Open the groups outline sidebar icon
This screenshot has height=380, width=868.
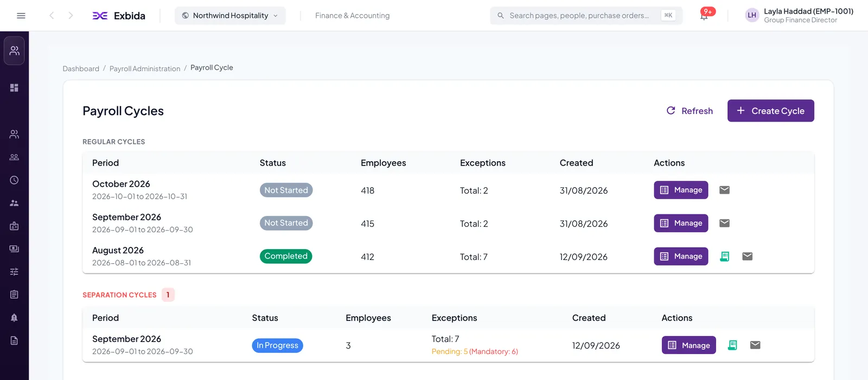[14, 157]
